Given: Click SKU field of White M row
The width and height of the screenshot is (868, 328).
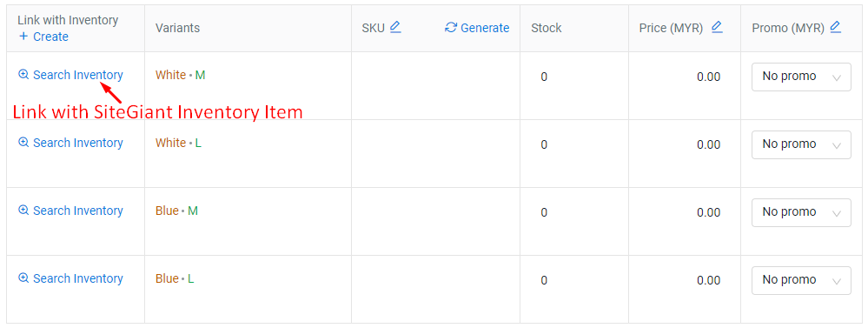Looking at the screenshot, I should coord(435,86).
